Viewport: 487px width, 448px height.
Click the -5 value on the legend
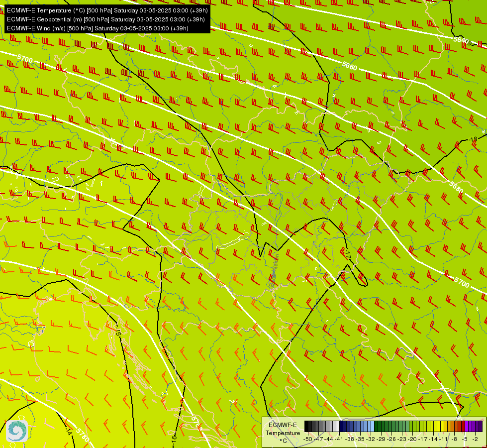[x=465, y=439]
